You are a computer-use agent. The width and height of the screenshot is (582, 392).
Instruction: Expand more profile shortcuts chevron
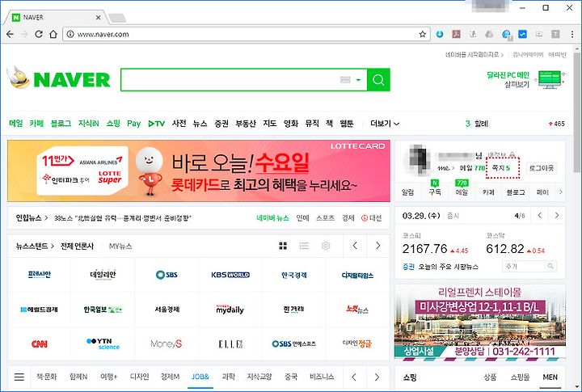click(560, 192)
